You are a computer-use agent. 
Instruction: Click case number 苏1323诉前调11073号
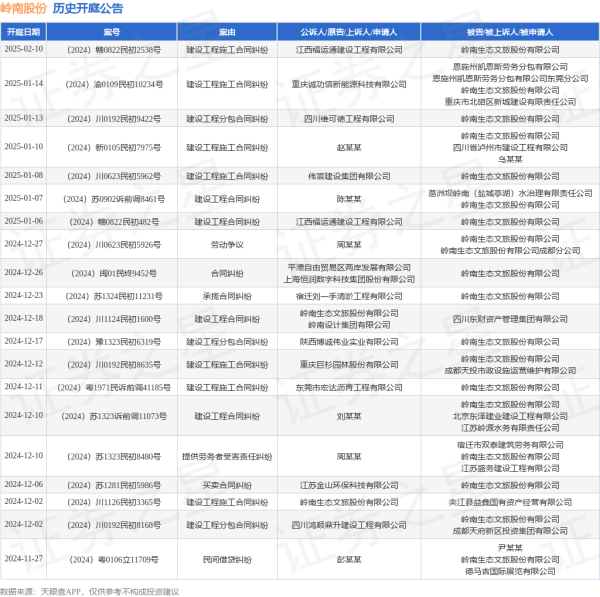click(x=114, y=416)
